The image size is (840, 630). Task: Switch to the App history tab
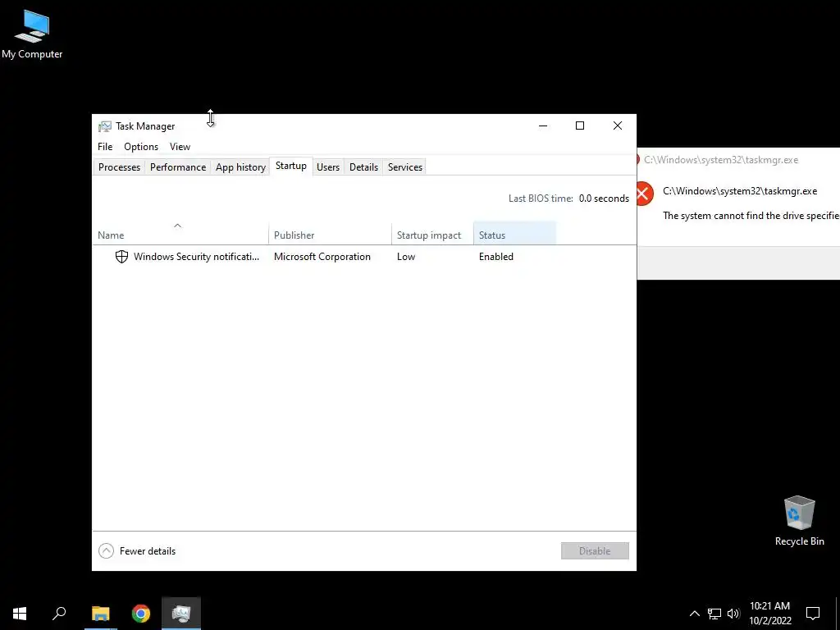pyautogui.click(x=240, y=167)
